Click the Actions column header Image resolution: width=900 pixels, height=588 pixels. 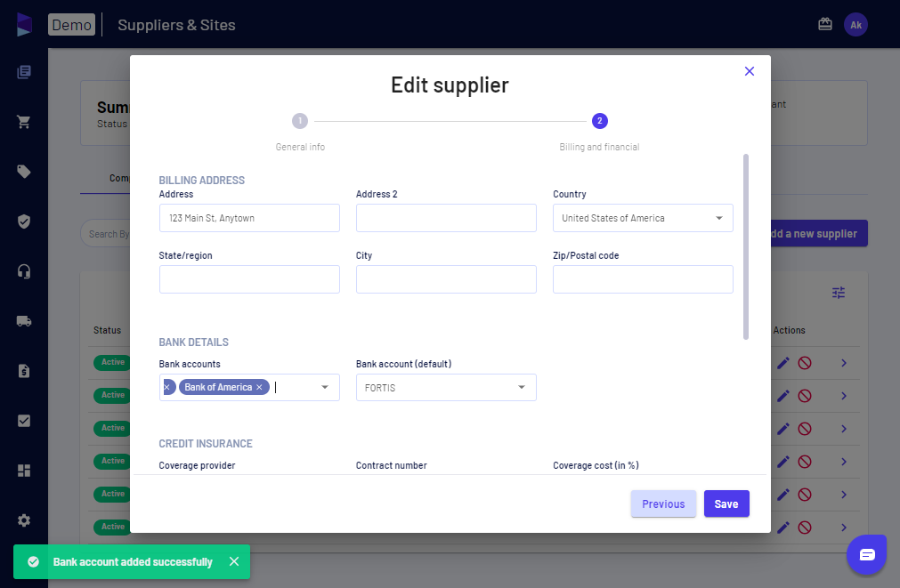pos(789,330)
